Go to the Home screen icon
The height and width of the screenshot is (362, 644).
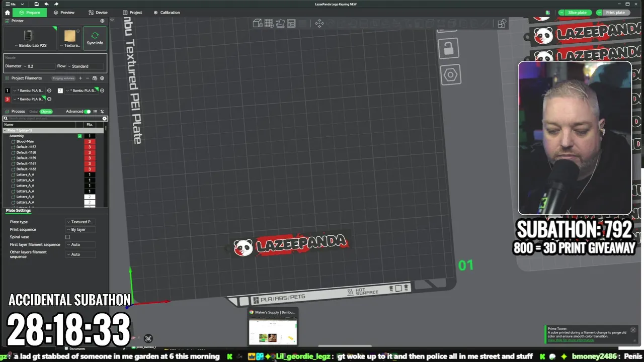pos(7,13)
